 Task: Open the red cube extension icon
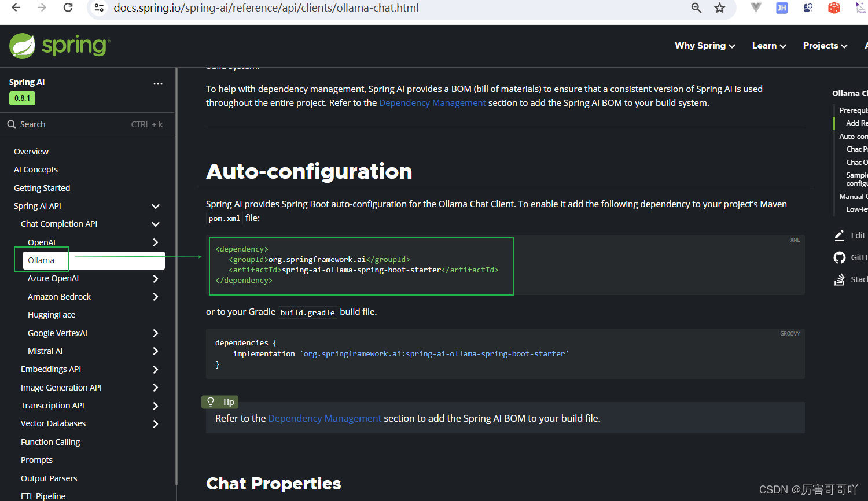(834, 8)
